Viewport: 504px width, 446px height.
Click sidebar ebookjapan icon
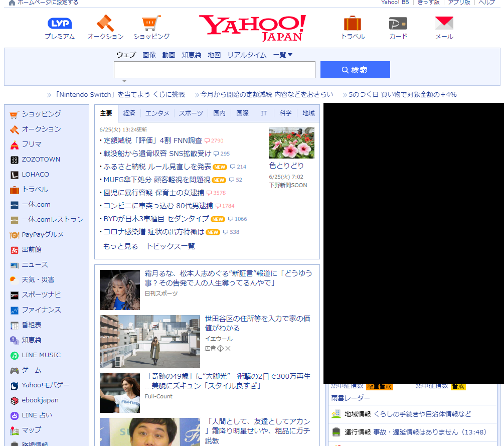pyautogui.click(x=15, y=401)
